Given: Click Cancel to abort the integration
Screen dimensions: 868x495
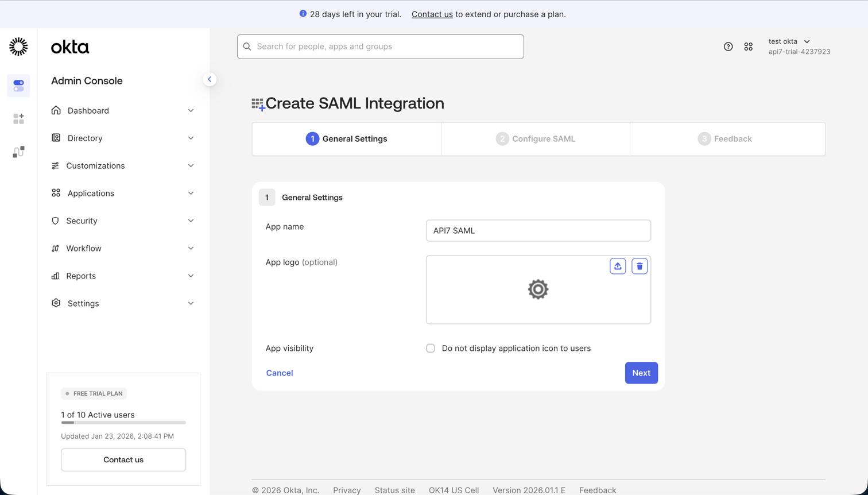Looking at the screenshot, I should point(279,373).
